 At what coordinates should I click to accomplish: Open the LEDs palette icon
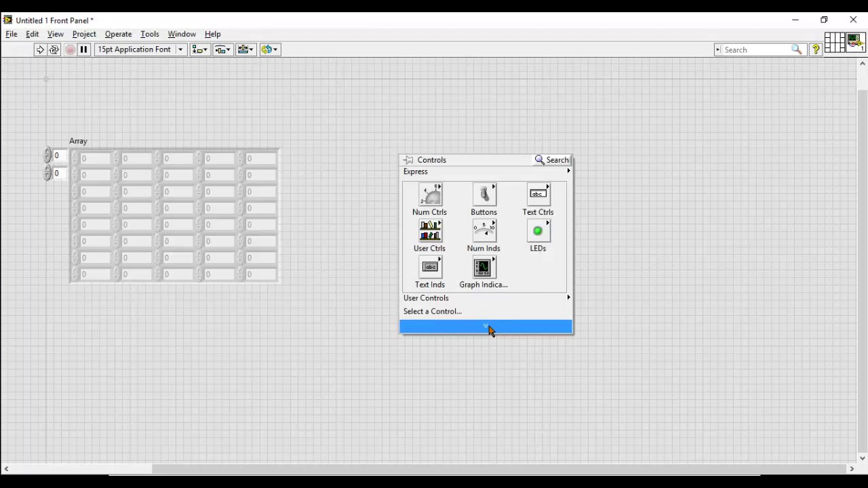point(538,231)
